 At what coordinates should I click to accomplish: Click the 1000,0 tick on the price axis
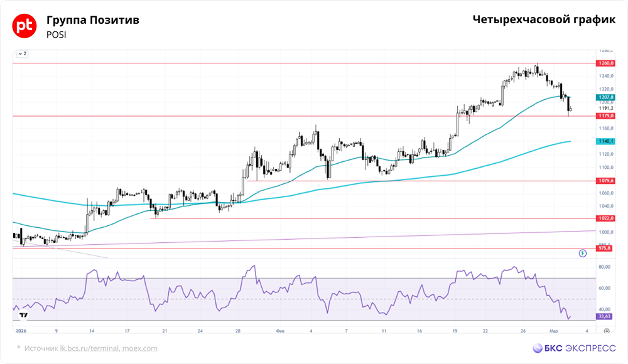pos(606,232)
